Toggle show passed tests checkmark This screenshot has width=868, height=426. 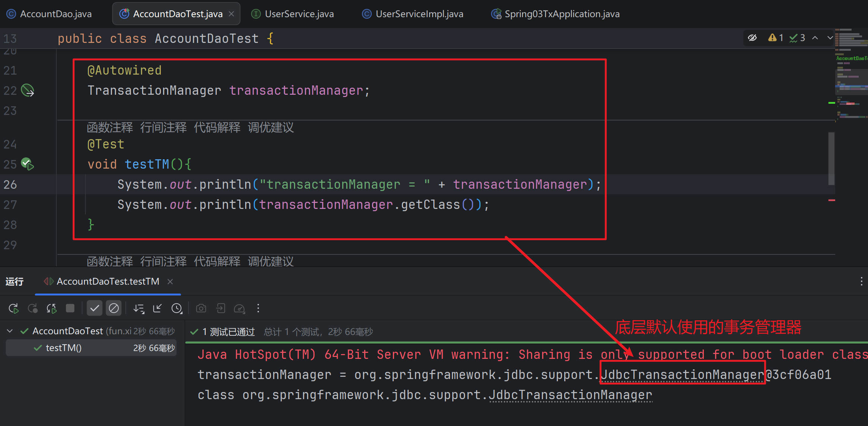(x=94, y=308)
